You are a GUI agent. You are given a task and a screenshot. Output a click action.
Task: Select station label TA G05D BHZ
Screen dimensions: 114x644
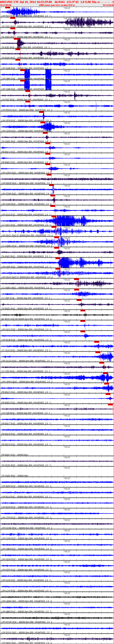(x=9, y=142)
